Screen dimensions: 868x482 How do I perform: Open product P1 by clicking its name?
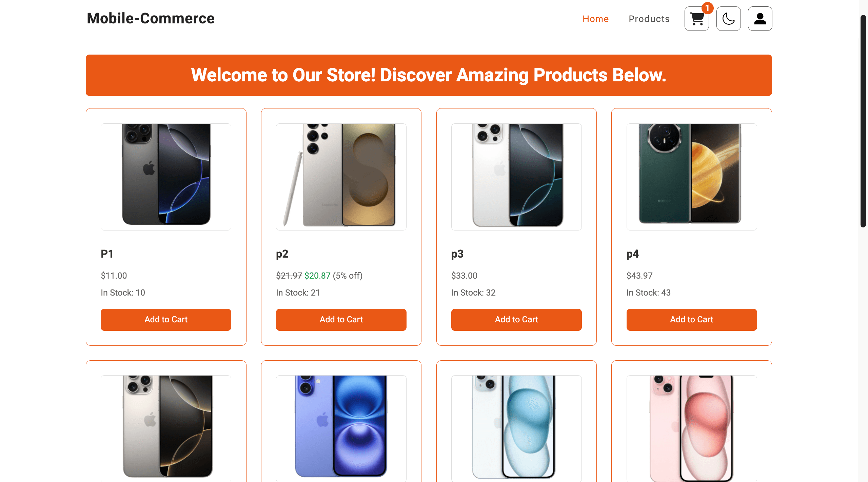(x=107, y=254)
